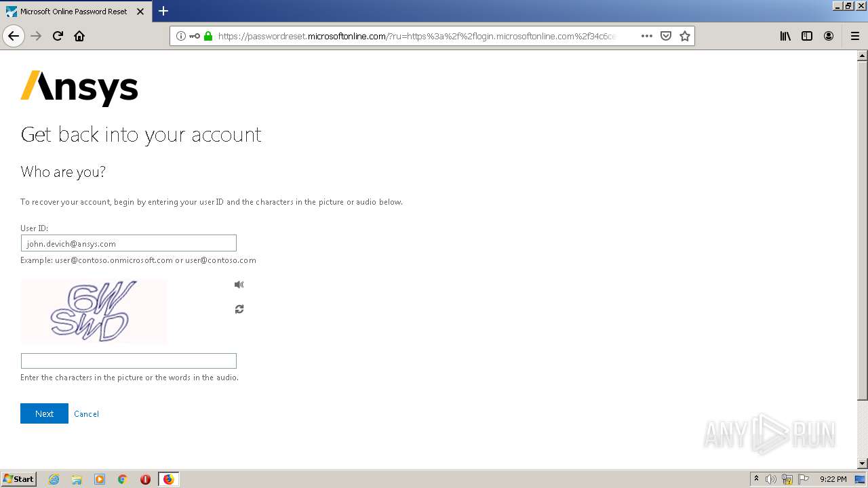Click the captcha picture
The width and height of the screenshot is (868, 488).
[94, 311]
